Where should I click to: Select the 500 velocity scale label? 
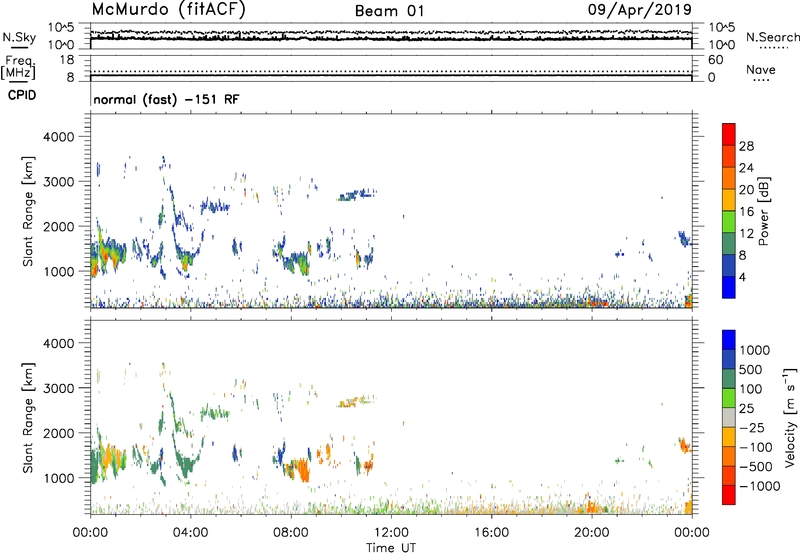pos(751,370)
